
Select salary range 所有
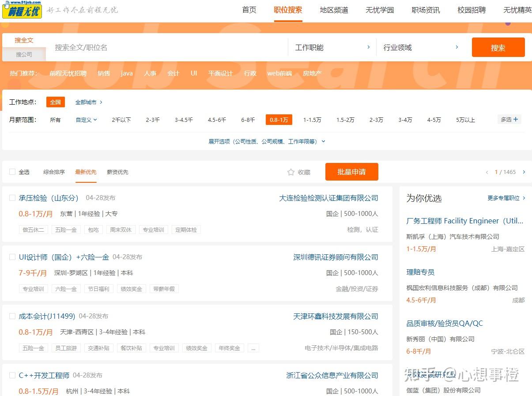(55, 120)
